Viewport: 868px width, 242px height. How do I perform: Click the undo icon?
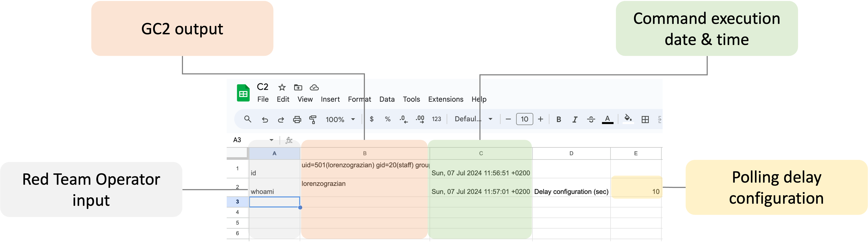click(x=265, y=120)
